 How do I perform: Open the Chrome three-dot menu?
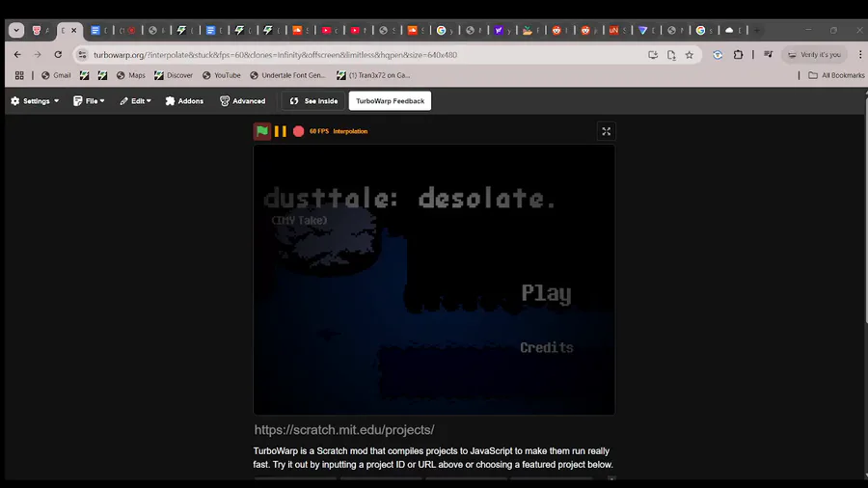859,55
